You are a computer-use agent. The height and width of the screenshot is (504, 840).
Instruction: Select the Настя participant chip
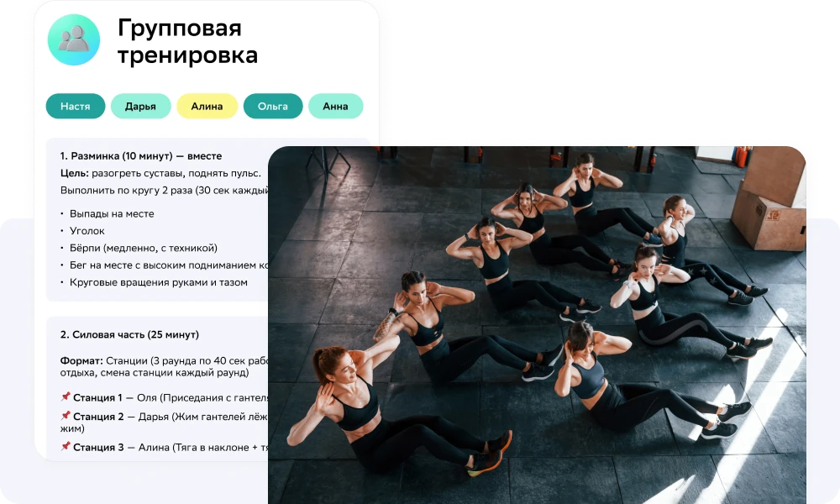(76, 106)
